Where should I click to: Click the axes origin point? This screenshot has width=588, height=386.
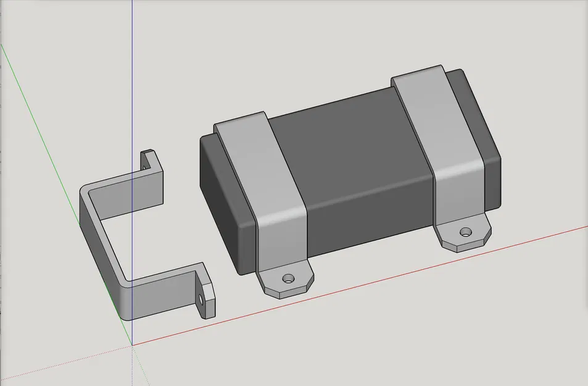tap(132, 344)
